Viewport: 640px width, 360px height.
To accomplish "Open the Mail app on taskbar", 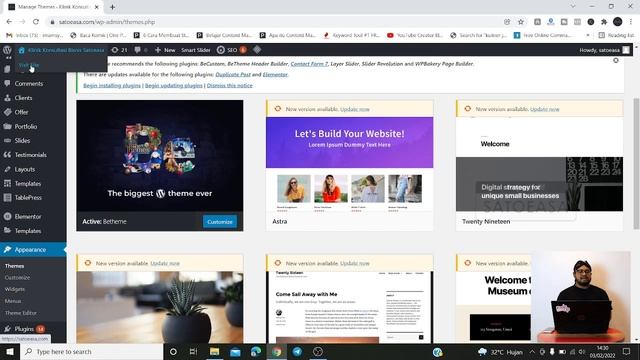I will coord(235,351).
